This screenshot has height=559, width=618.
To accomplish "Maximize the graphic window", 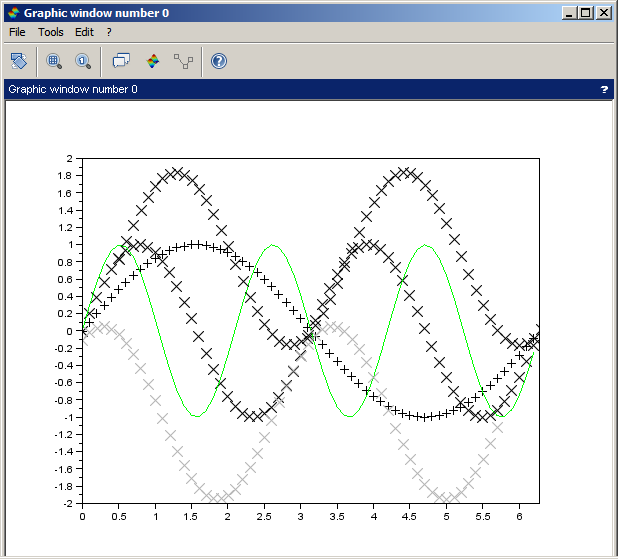I will coord(586,13).
